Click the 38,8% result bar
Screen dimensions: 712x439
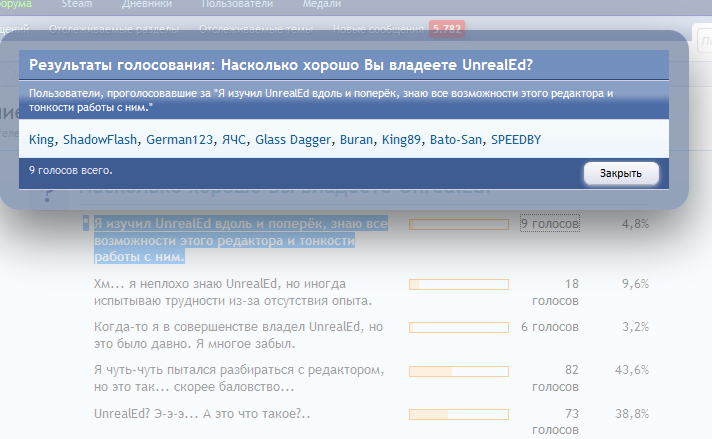point(459,414)
